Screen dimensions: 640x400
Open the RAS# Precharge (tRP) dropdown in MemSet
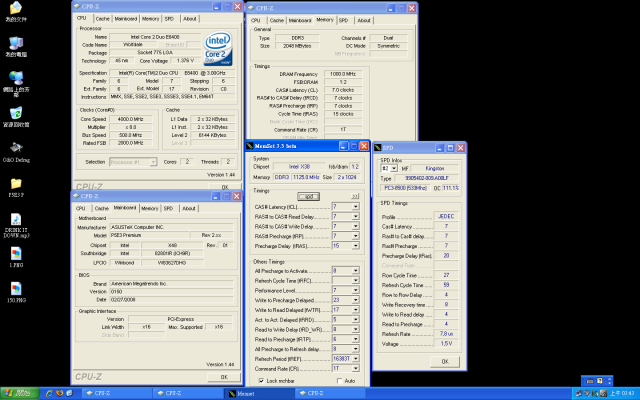point(355,236)
